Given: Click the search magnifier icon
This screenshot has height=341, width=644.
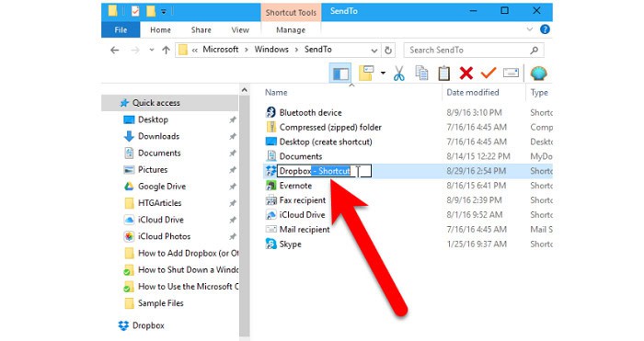Looking at the screenshot, I should pos(534,50).
